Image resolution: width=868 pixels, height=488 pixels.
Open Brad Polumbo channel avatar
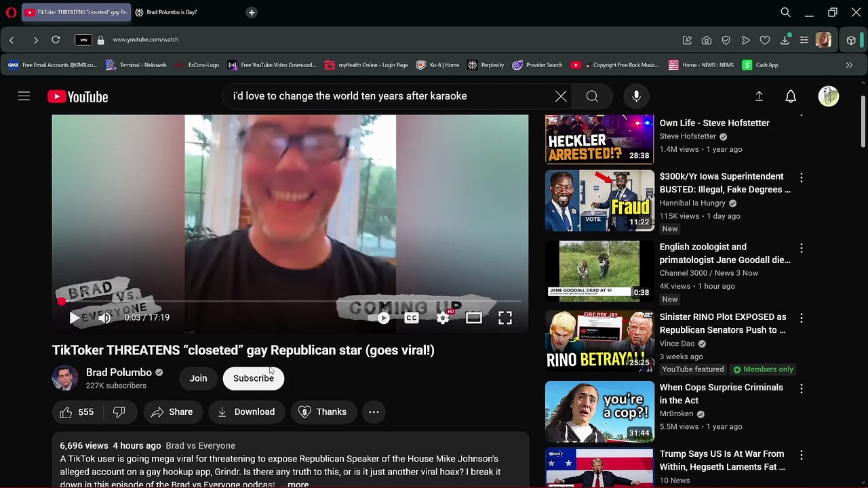click(x=65, y=378)
